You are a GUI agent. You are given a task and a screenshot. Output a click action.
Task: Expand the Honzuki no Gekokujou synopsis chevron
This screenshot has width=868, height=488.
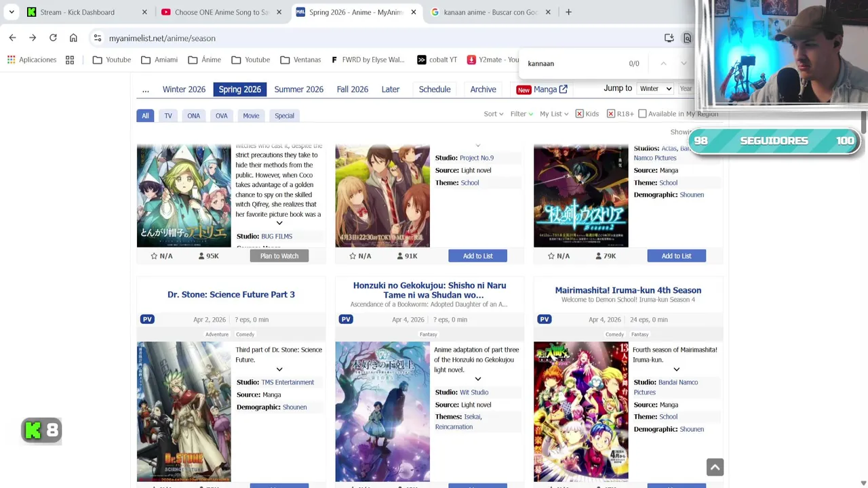coord(478,379)
